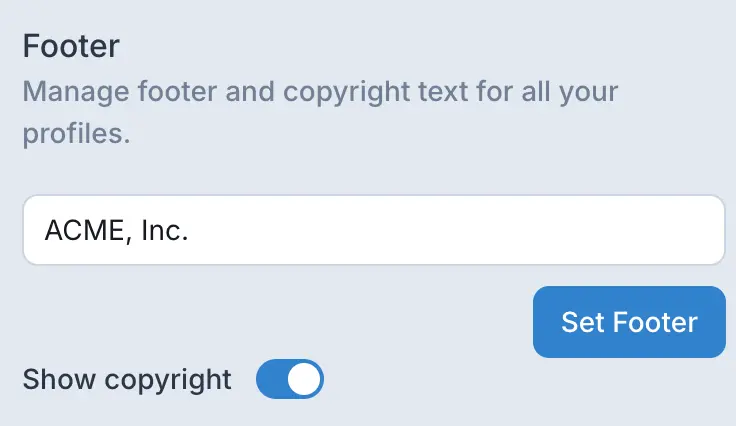
Task: Click the footer text input field
Action: tap(373, 230)
